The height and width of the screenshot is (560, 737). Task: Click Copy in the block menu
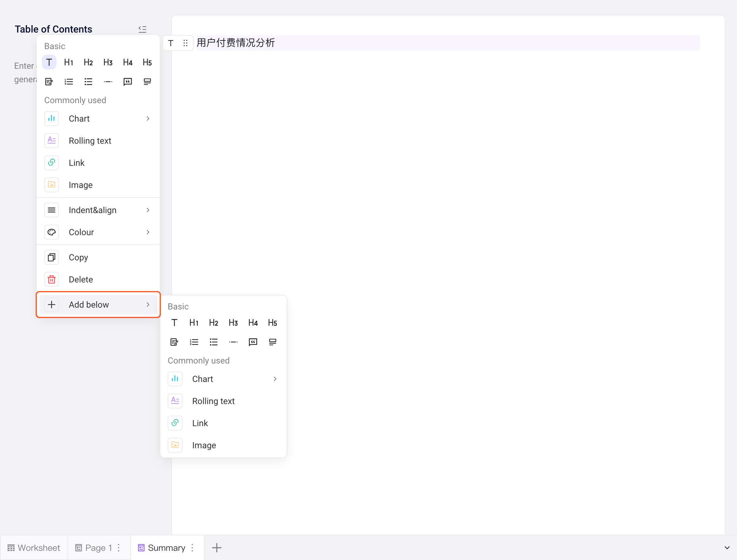click(98, 257)
